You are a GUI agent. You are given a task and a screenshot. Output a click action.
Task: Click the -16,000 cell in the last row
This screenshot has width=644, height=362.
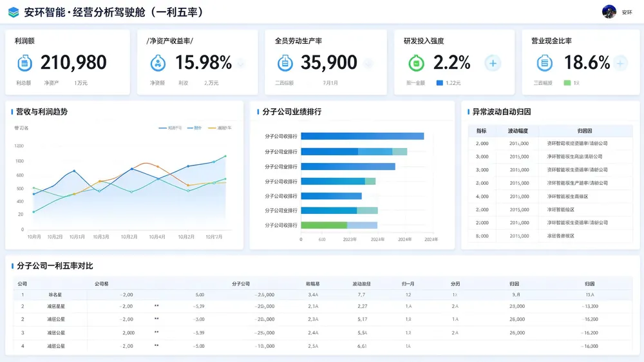pos(590,346)
